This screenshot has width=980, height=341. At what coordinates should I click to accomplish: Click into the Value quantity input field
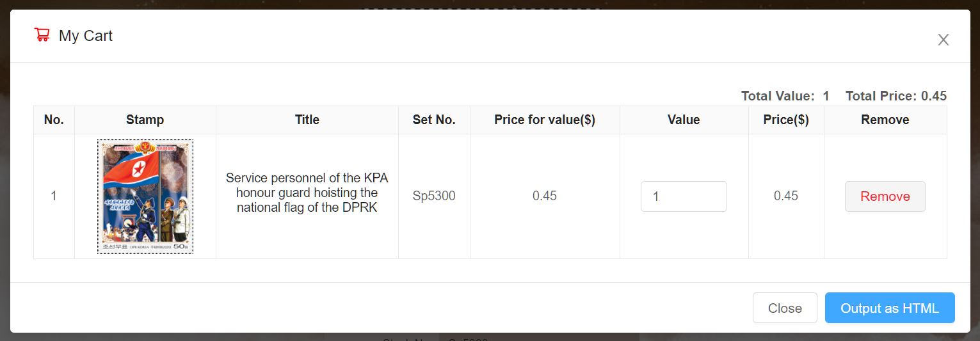684,196
